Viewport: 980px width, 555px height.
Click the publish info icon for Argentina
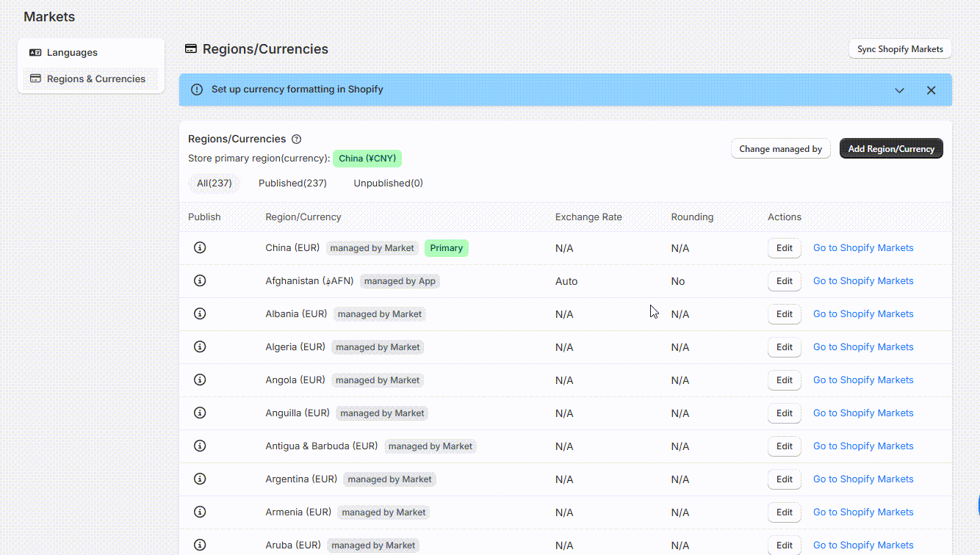point(199,479)
